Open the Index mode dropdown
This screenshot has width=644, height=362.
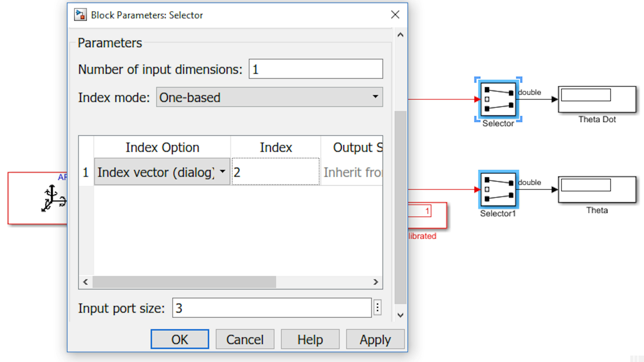tap(270, 97)
